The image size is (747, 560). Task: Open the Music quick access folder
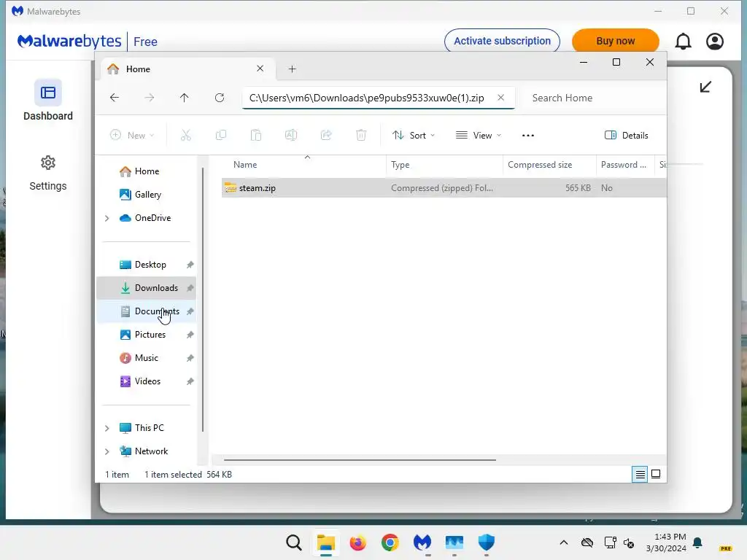pyautogui.click(x=146, y=358)
